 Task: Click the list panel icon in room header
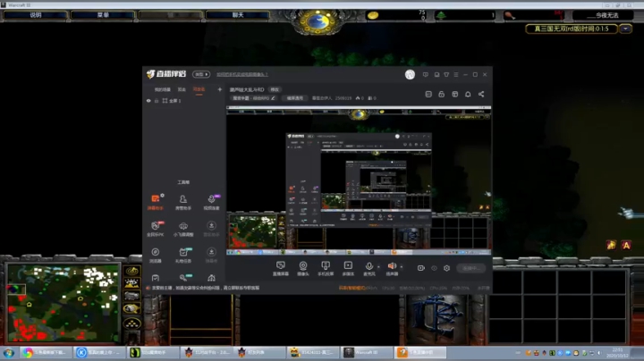[x=428, y=95]
